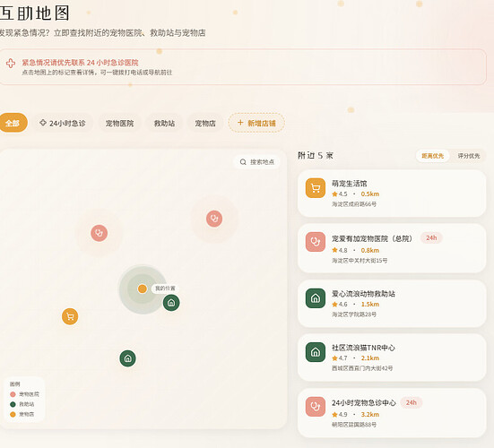
Task: Click the 24h badge on 宠爱有加宠物医院 card
Action: (431, 238)
